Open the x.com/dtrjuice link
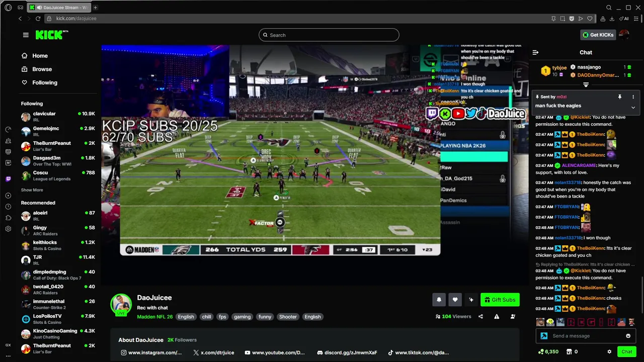 coord(214,352)
